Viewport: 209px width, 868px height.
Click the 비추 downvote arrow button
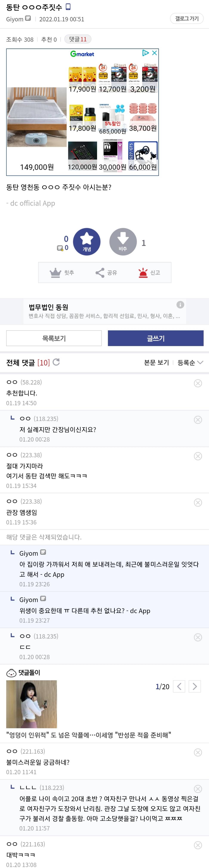[x=123, y=241]
